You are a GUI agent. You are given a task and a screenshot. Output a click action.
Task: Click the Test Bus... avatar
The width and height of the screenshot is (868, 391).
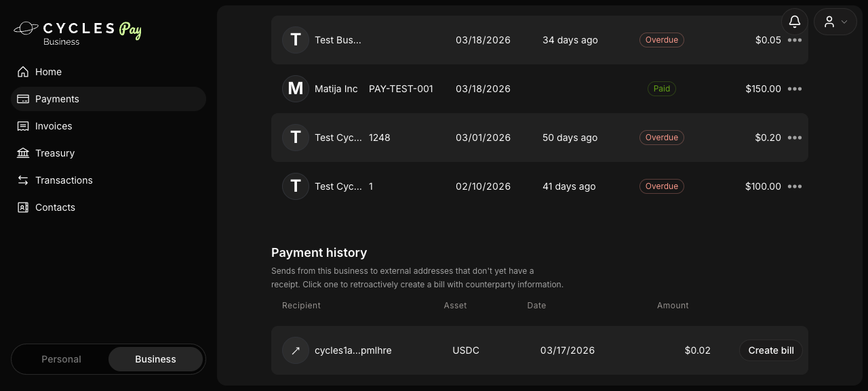click(x=296, y=40)
